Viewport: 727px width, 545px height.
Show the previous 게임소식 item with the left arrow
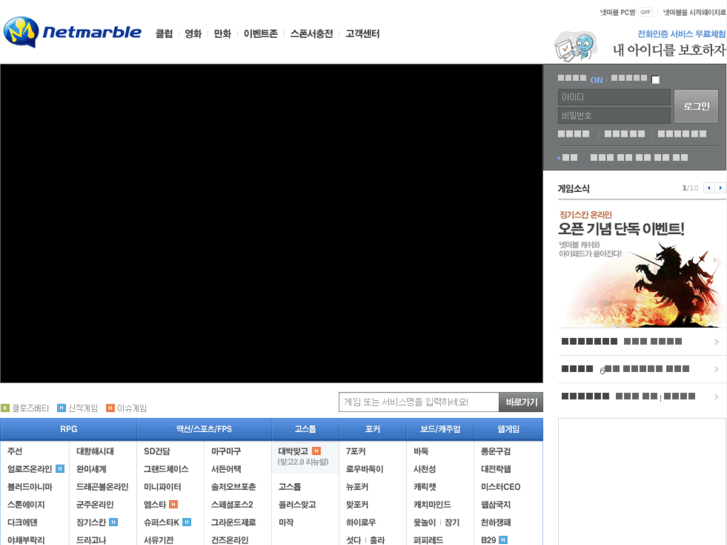coord(708,188)
